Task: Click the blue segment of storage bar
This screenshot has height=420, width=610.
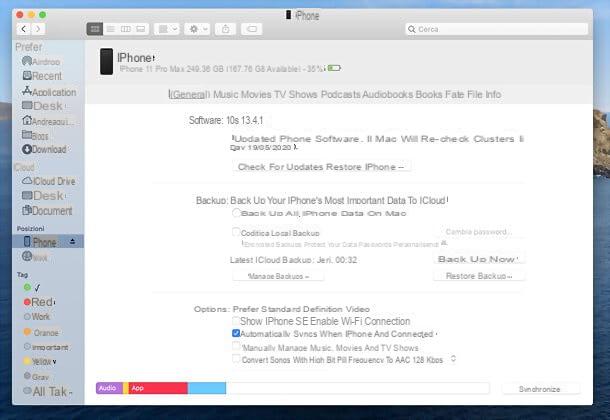Action: (207, 388)
